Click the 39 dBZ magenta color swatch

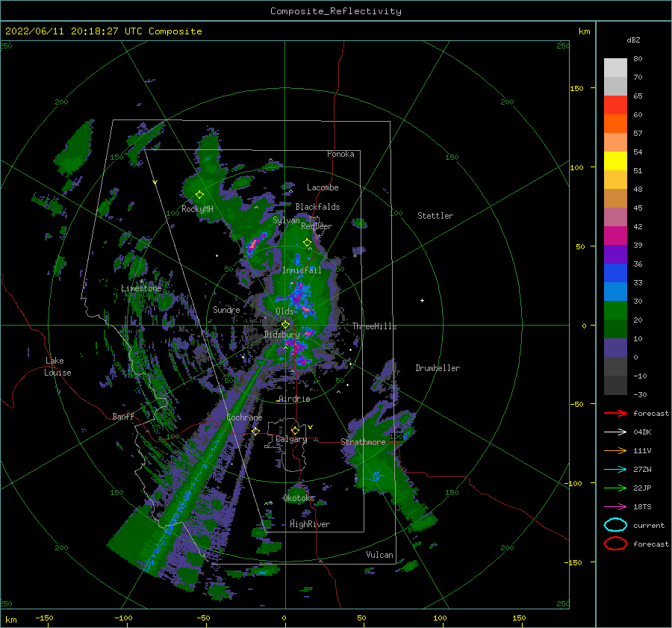[x=615, y=235]
